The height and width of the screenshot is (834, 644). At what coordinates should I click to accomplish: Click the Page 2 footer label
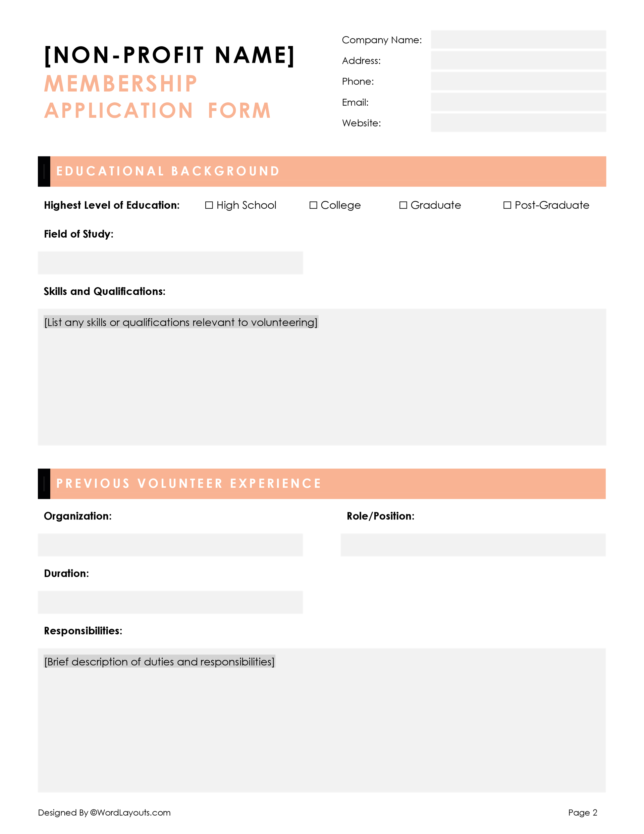click(x=582, y=813)
